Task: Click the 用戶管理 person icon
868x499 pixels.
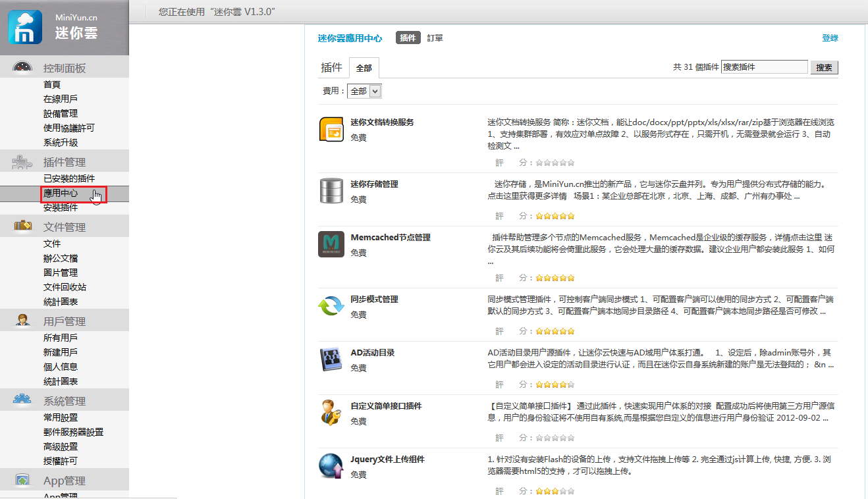Action: 23,321
